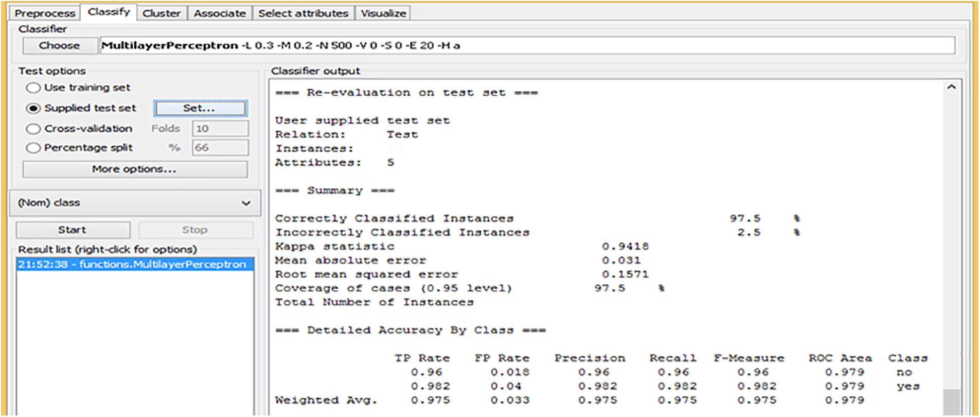Image resolution: width=980 pixels, height=417 pixels.
Task: Click the Set... test set button
Action: point(200,109)
